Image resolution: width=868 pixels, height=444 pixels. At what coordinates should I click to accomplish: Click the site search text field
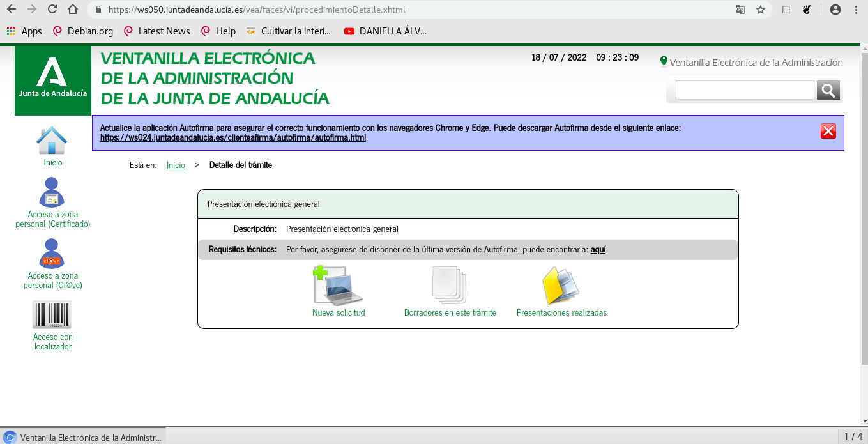pyautogui.click(x=745, y=90)
